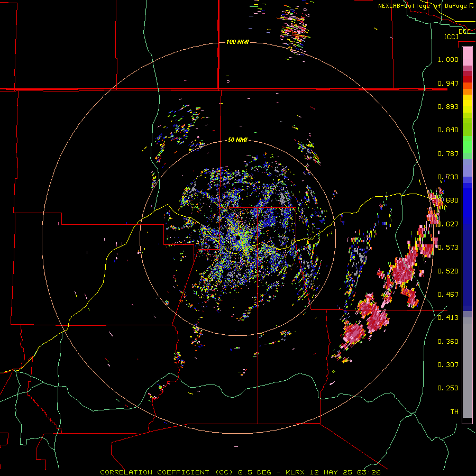Image resolution: width=476 pixels, height=476 pixels.
Task: Click the 0.680 scale value
Action: tap(448, 200)
